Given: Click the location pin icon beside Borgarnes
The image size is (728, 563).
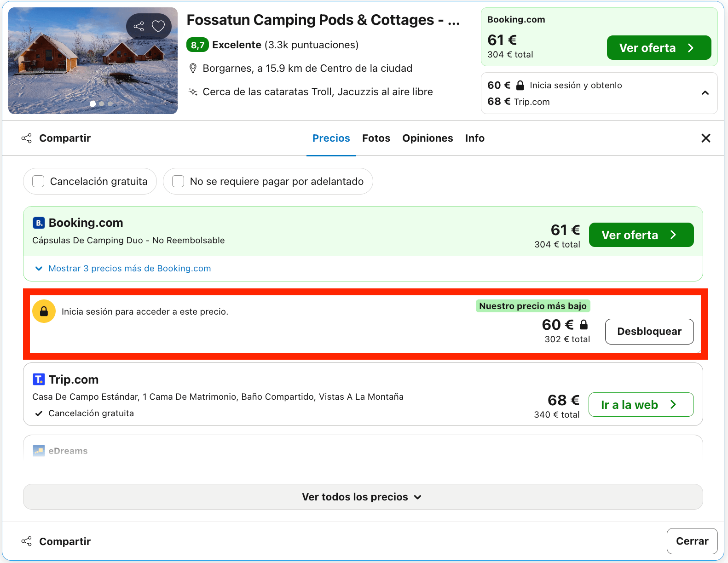Looking at the screenshot, I should click(193, 69).
